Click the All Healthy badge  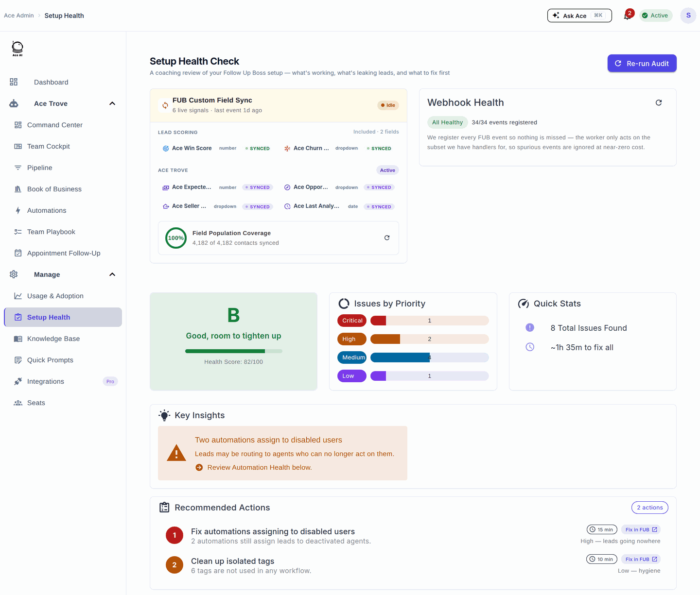click(447, 122)
